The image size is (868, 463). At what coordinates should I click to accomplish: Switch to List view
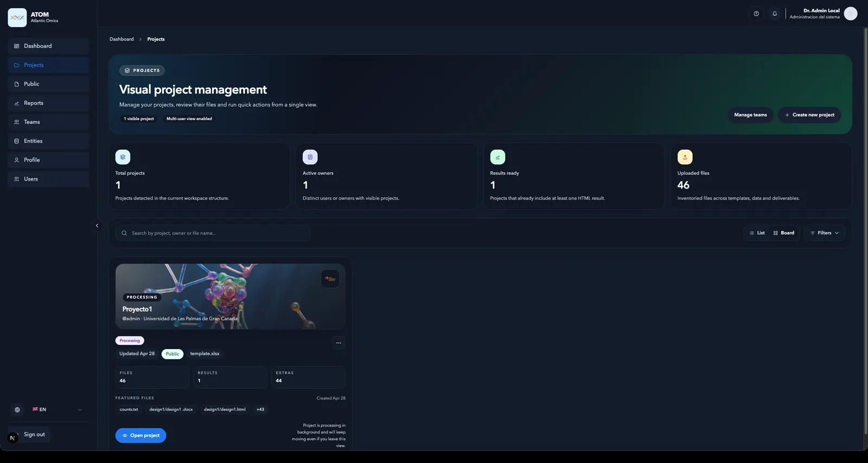[757, 233]
